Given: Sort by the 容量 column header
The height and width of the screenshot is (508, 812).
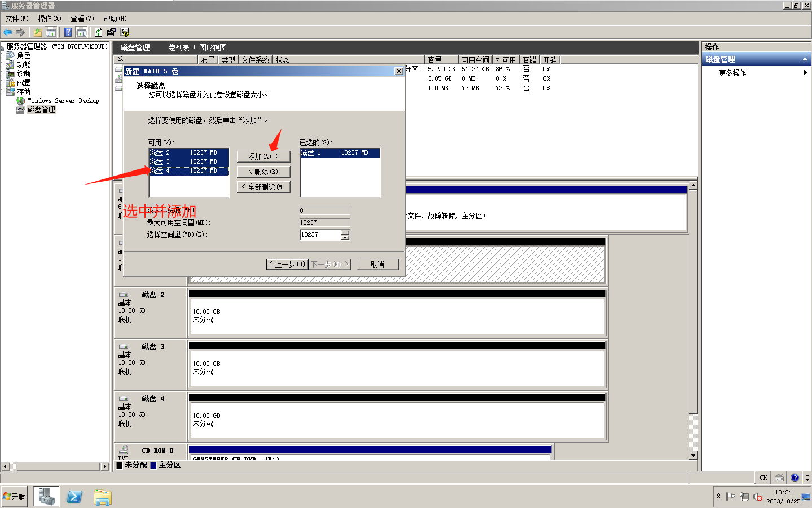Looking at the screenshot, I should [x=441, y=60].
